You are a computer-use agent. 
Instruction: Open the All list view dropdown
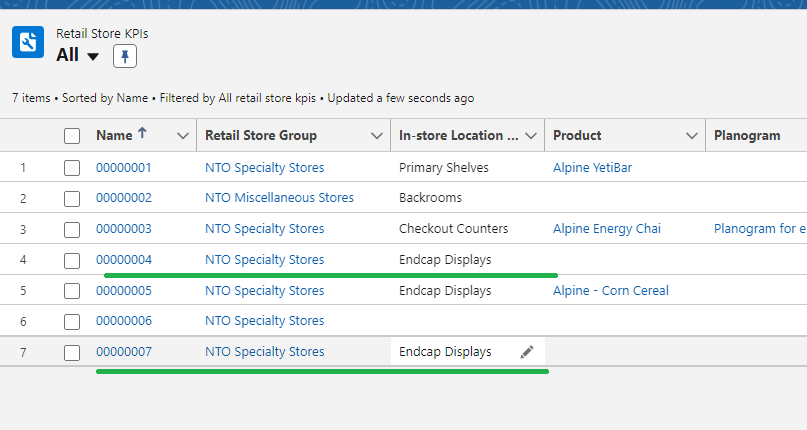point(93,56)
